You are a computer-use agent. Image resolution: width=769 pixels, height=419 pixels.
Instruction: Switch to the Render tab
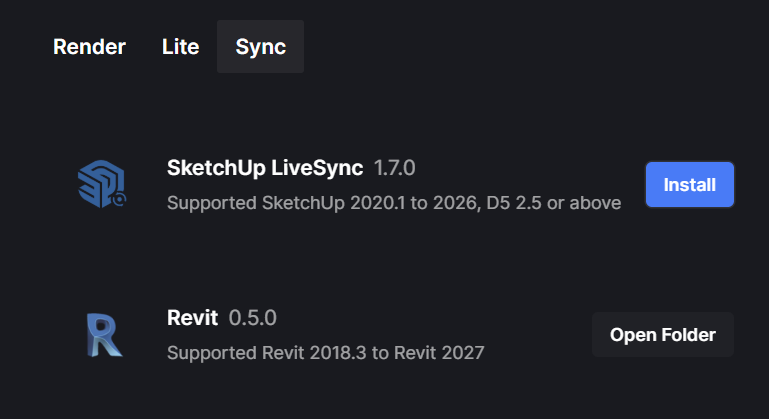point(89,47)
